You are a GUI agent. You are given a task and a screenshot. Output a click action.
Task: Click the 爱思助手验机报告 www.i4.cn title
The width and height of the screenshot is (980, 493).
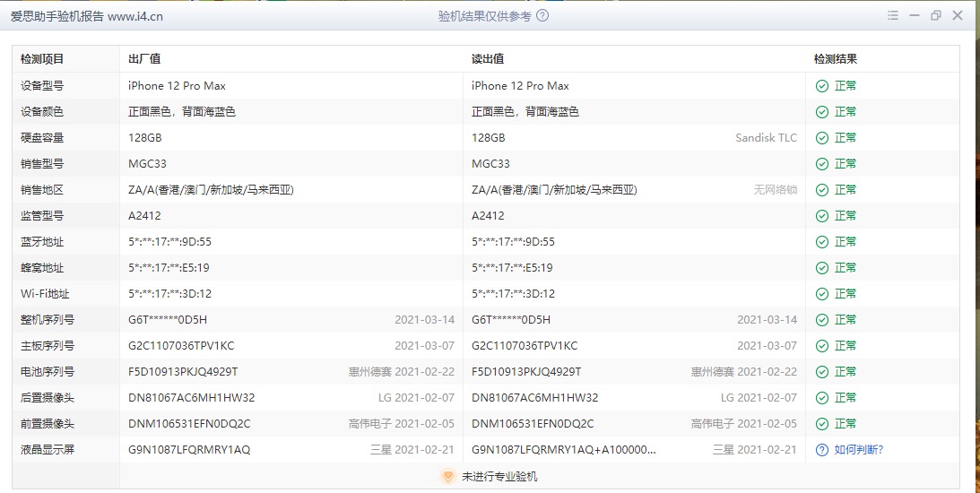pos(87,17)
